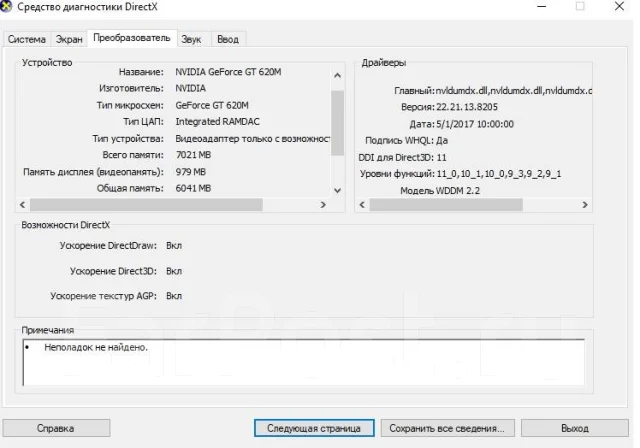Select driver date 5/1/2017 10:00:00
This screenshot has width=640, height=448.
[475, 124]
